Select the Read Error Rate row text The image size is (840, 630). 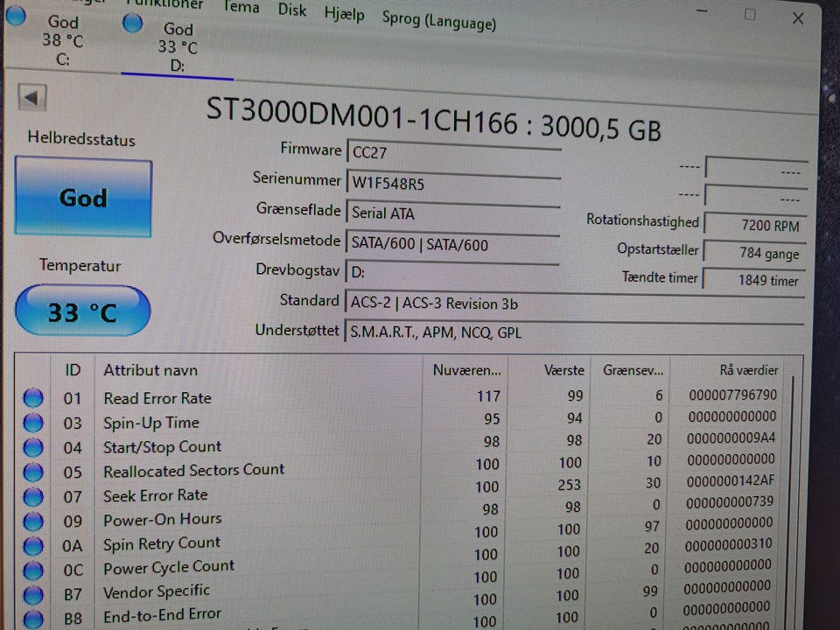tap(157, 398)
